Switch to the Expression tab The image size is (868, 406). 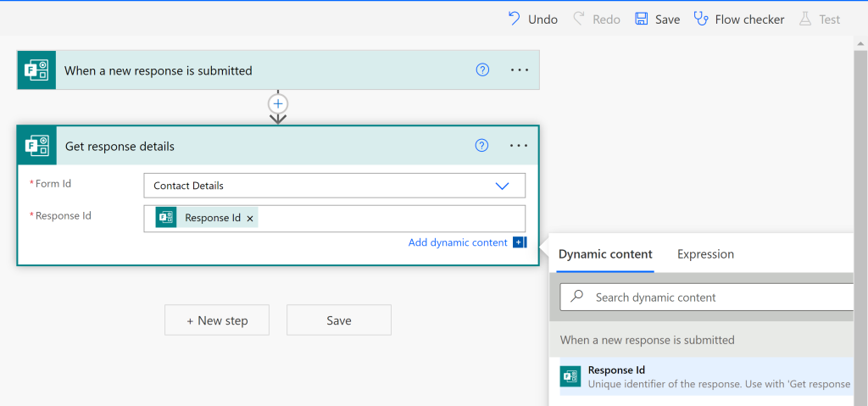pos(706,254)
